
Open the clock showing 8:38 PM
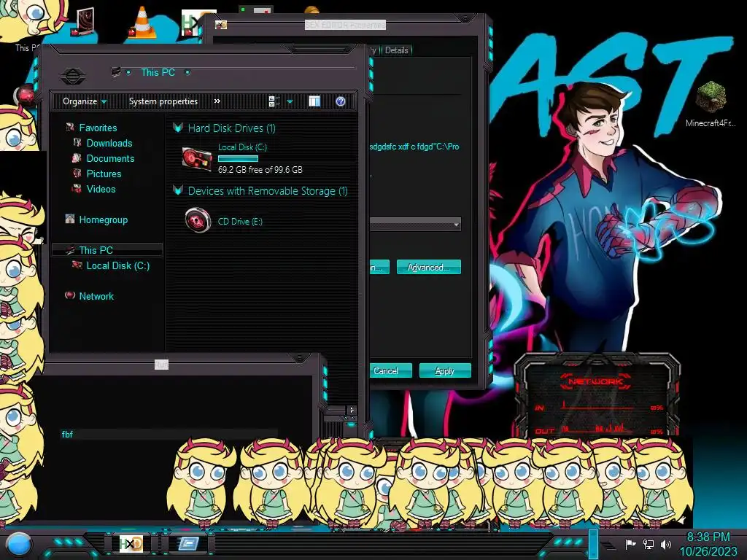(x=708, y=544)
